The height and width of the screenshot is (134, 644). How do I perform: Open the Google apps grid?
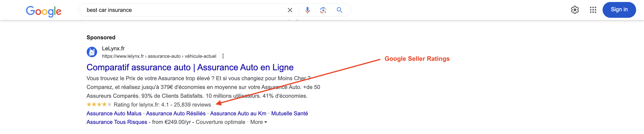[x=593, y=10]
